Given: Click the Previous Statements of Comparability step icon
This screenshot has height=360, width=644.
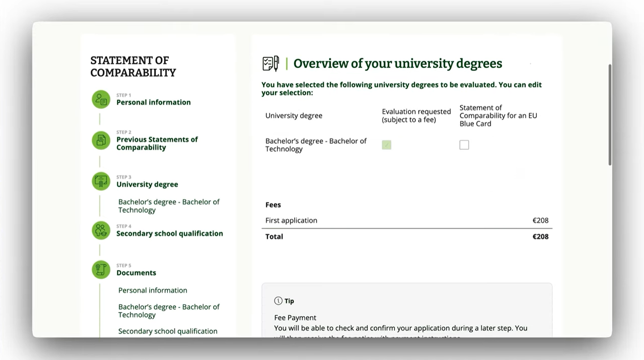Looking at the screenshot, I should pyautogui.click(x=101, y=140).
